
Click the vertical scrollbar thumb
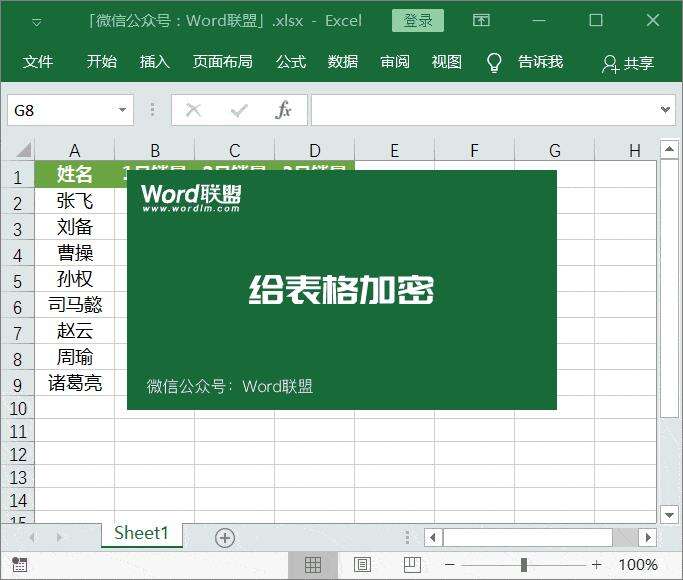point(669,289)
